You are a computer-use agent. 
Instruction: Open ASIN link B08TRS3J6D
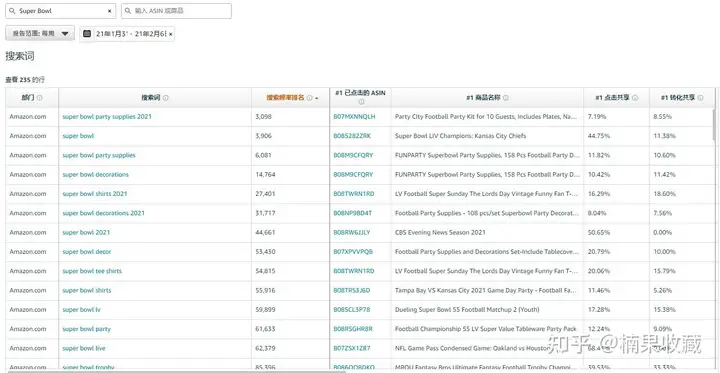tap(352, 290)
